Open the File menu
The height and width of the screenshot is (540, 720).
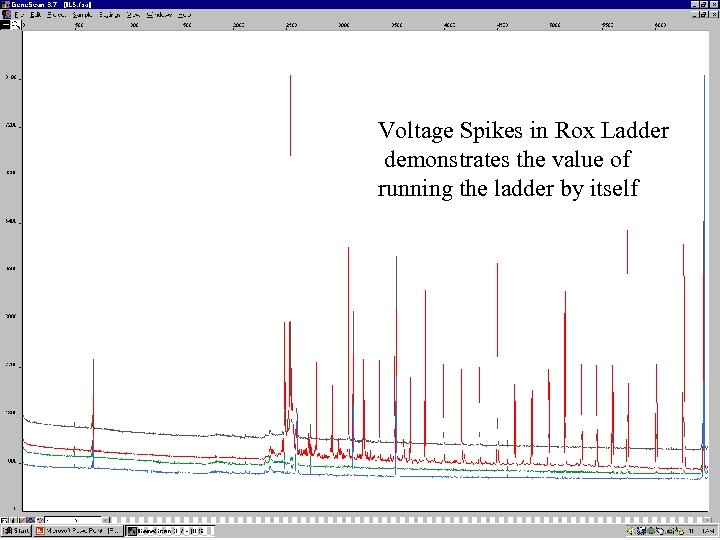click(19, 15)
